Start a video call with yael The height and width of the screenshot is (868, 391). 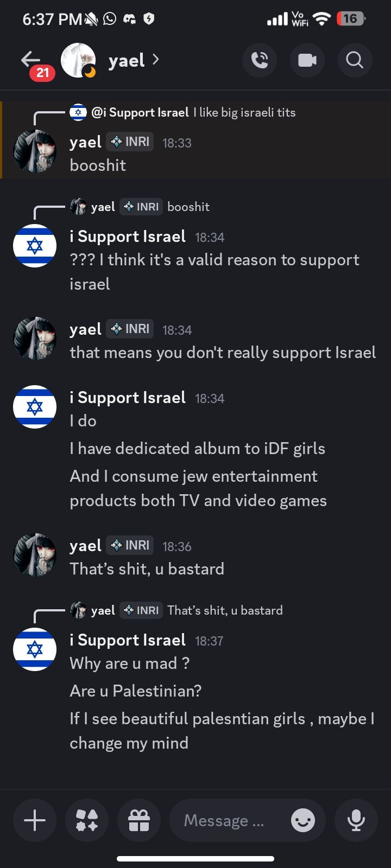click(307, 60)
